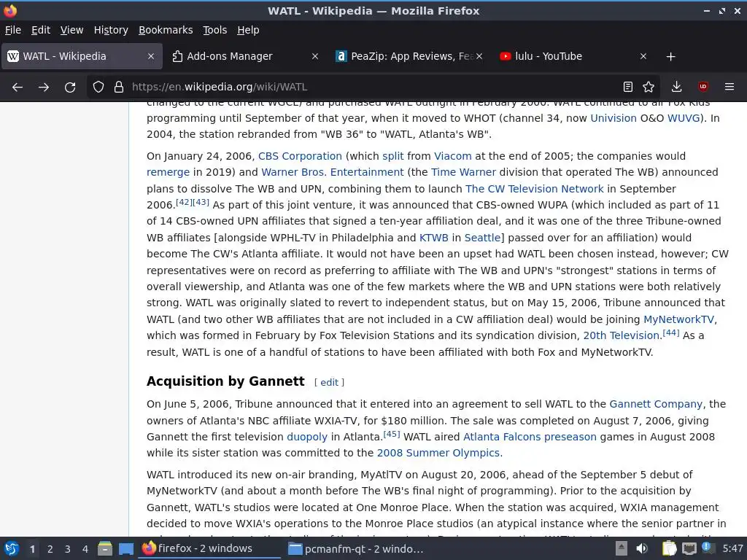Screen dimensions: 747x560
Task: Open the clipboard manager tray icon
Action: tap(669, 548)
